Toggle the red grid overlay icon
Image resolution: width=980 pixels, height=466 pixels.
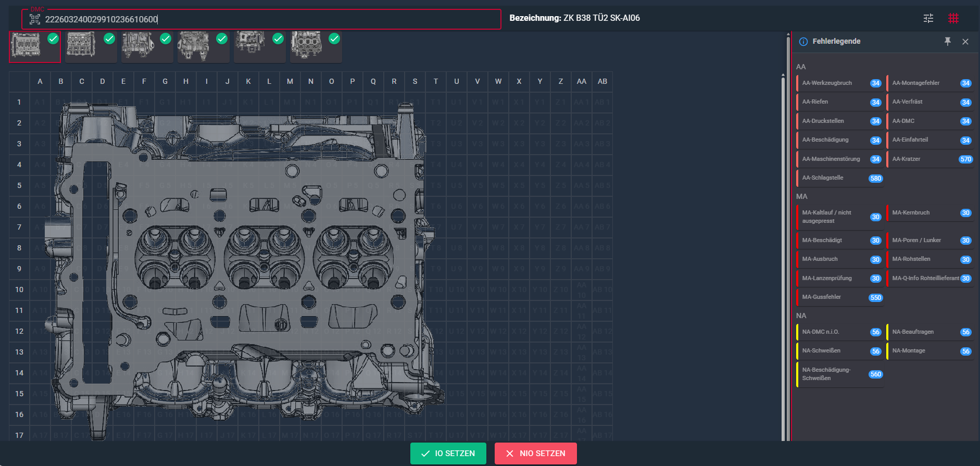[x=953, y=18]
